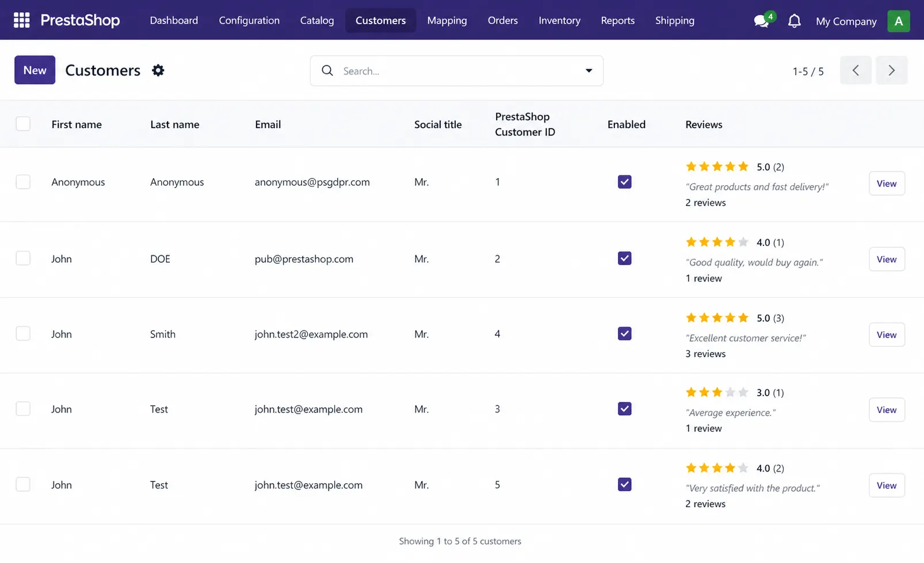
Task: Click the 1-5 / 5 pager counter
Action: tap(808, 71)
